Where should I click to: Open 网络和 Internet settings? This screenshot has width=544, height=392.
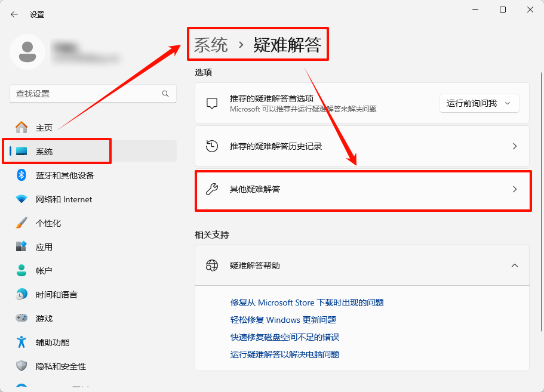pyautogui.click(x=63, y=199)
